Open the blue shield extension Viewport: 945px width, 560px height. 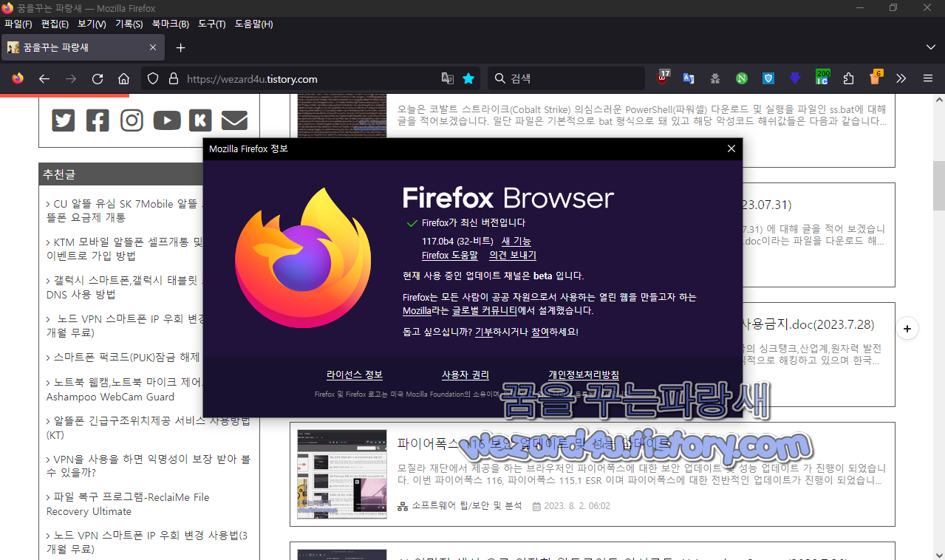768,78
